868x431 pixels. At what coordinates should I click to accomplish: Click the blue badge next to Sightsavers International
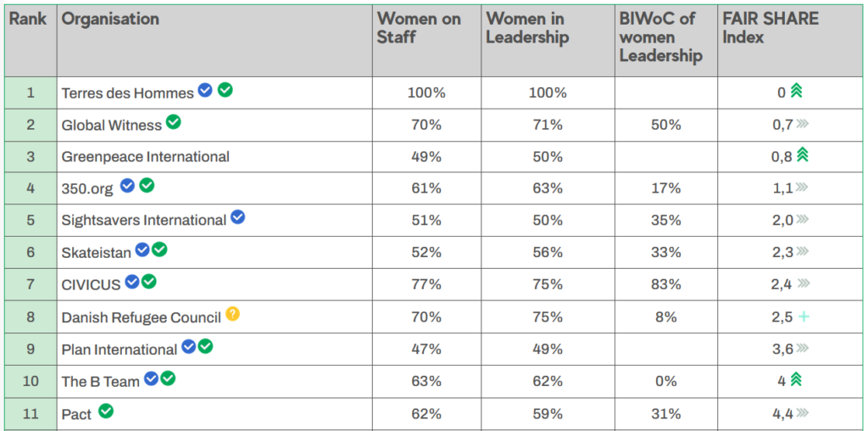[238, 217]
